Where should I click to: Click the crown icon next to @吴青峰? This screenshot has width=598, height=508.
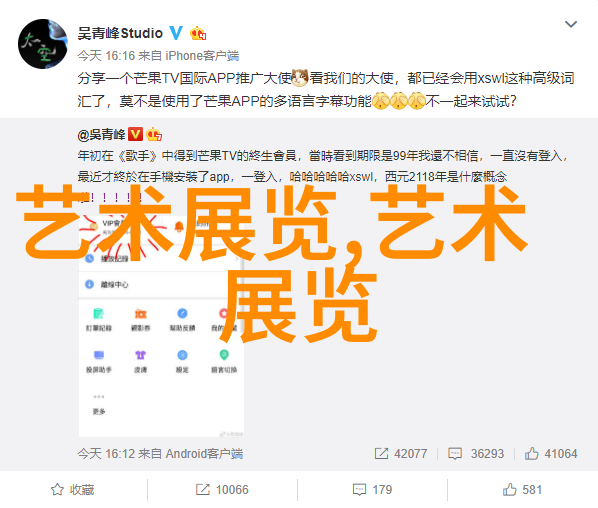(154, 134)
